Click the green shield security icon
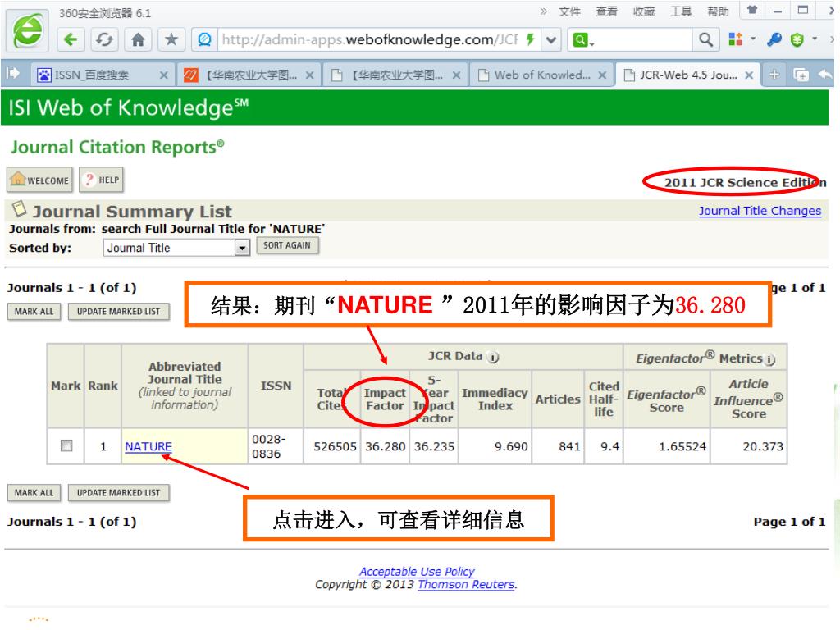 point(797,39)
